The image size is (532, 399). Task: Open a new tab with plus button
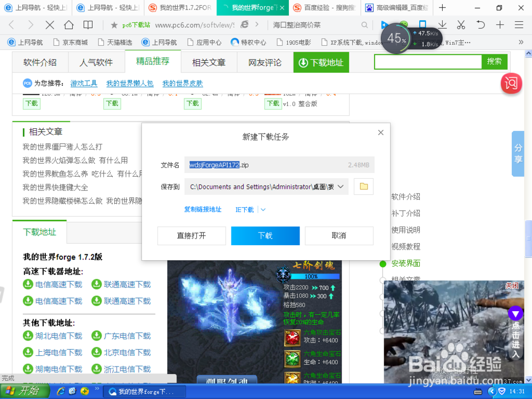[442, 7]
